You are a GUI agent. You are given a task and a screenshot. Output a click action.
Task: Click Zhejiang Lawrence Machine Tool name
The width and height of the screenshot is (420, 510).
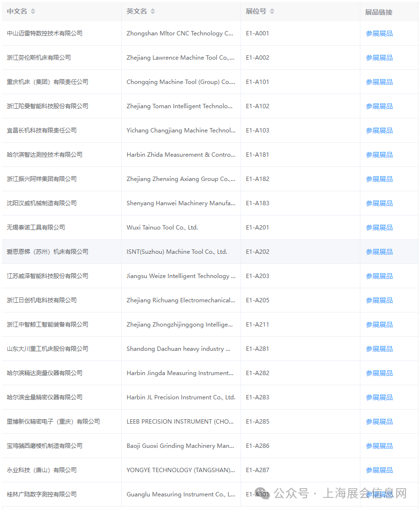[x=180, y=58]
